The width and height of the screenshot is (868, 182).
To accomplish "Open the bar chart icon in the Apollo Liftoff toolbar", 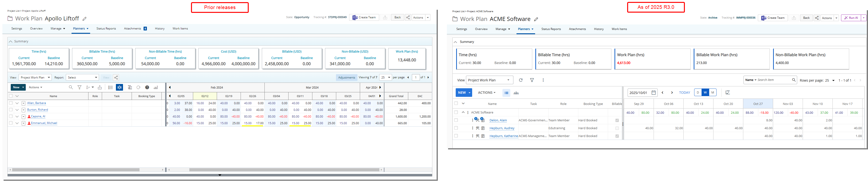I will 156,87.
